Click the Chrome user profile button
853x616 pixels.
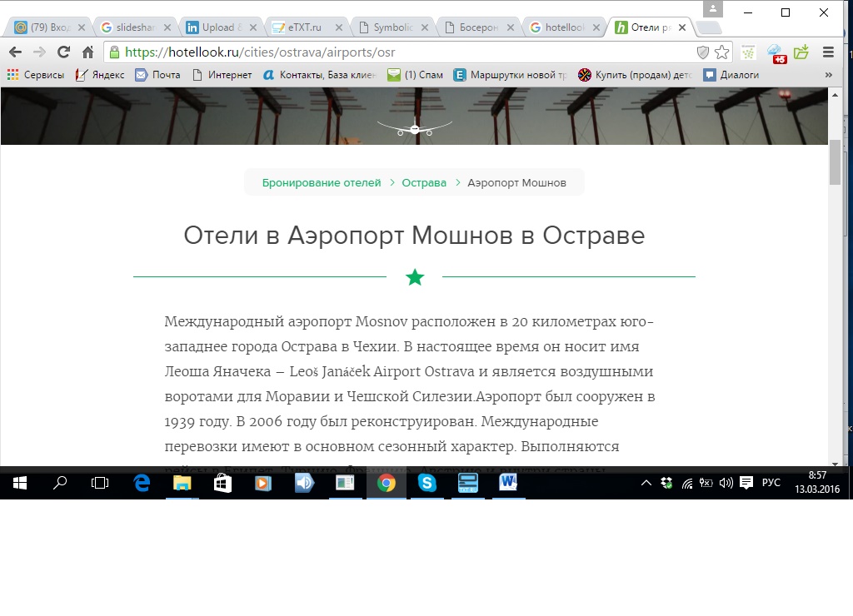coord(713,8)
